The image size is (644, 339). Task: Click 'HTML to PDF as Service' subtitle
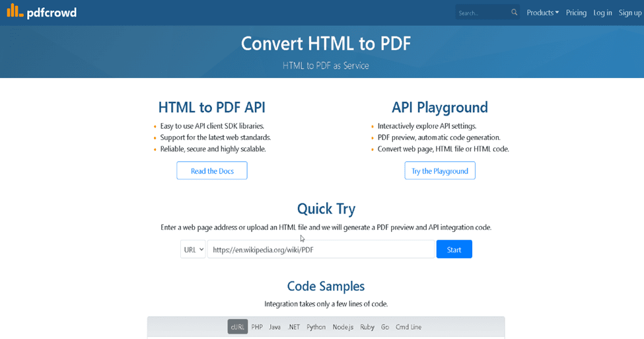click(x=326, y=65)
